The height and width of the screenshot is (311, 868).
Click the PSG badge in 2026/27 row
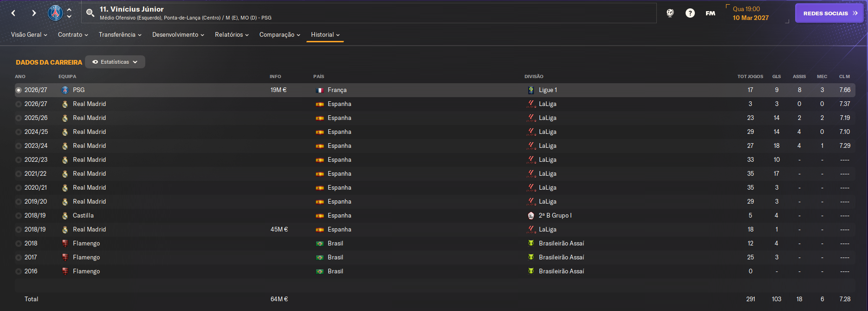pyautogui.click(x=65, y=90)
